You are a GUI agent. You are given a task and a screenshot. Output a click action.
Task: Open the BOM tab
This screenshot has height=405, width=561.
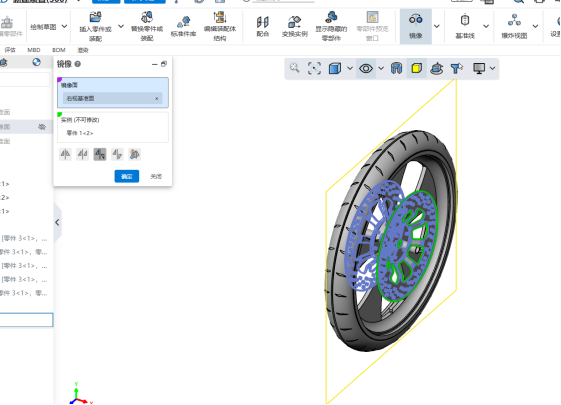tap(59, 50)
